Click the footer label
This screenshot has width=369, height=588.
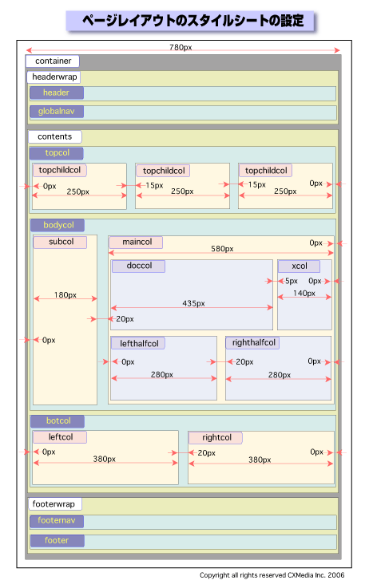click(x=58, y=541)
